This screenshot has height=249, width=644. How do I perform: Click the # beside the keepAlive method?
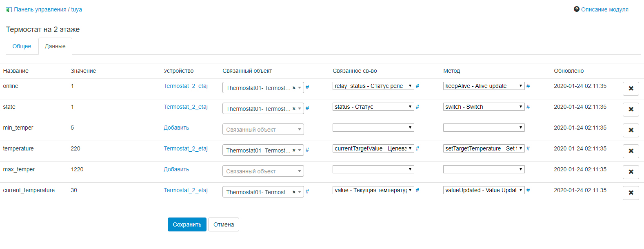(528, 86)
